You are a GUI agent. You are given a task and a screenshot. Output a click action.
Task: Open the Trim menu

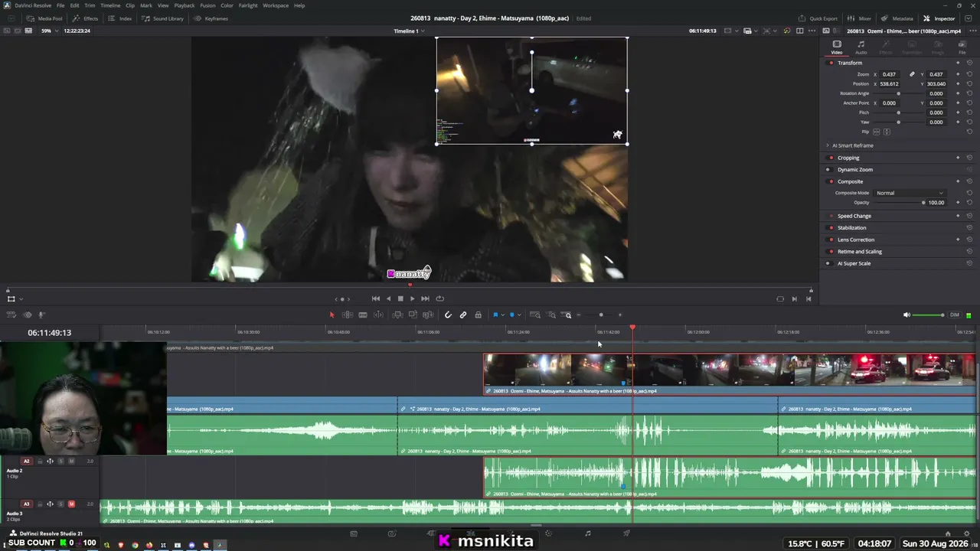90,5
